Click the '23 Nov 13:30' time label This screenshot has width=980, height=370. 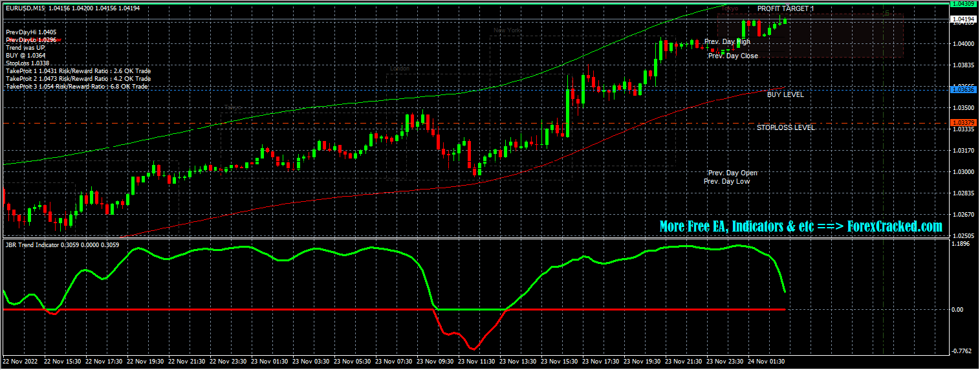518,362
